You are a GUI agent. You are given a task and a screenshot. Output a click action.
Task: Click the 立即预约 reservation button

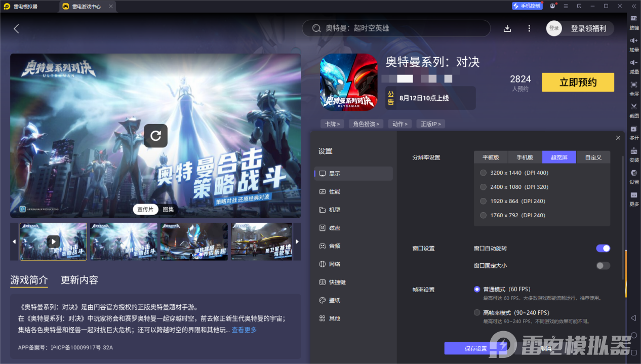coord(578,82)
